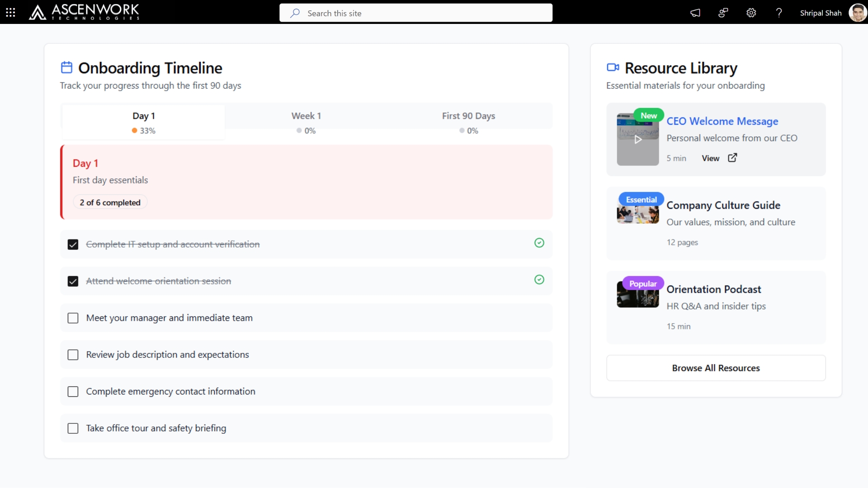This screenshot has height=488, width=868.
Task: Click Browse All Resources button
Action: point(716,368)
